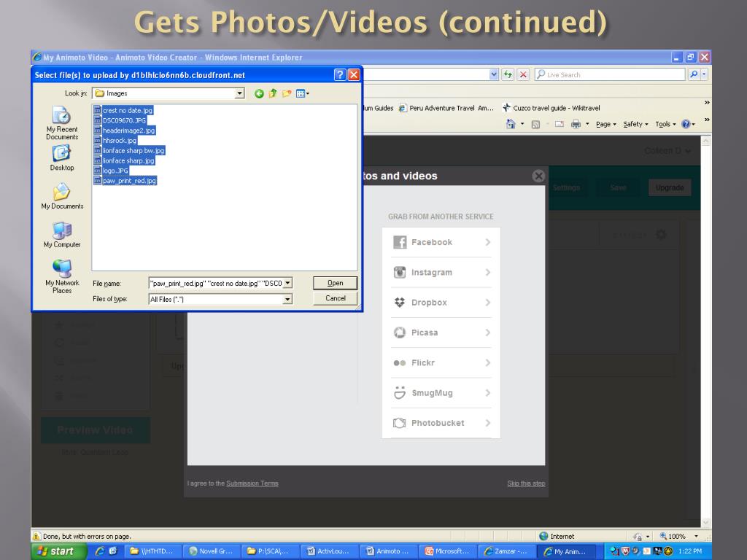Open My Documents in file dialog sidebar
The image size is (747, 560).
tap(62, 196)
